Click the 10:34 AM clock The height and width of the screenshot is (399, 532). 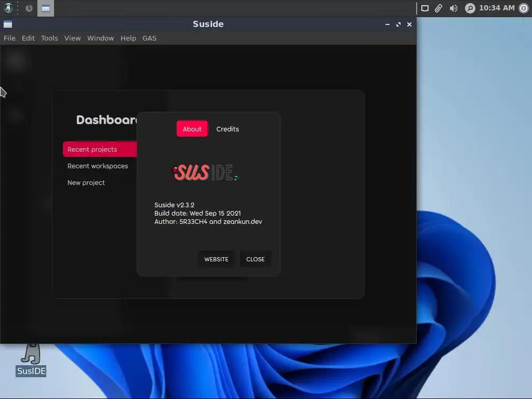(x=497, y=8)
